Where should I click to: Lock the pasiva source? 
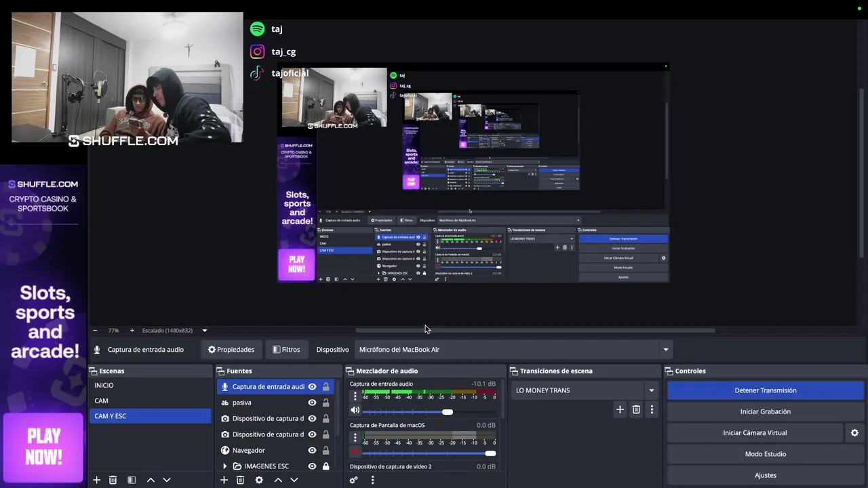pos(325,403)
